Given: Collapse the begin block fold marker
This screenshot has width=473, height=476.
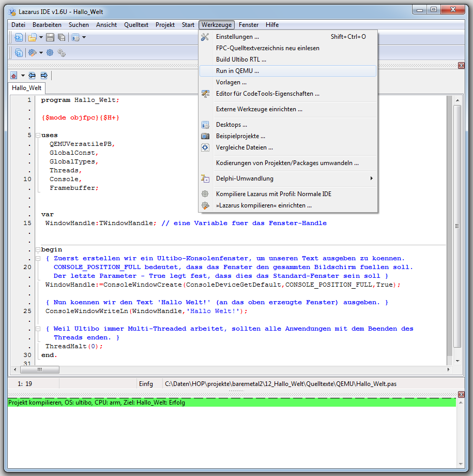Looking at the screenshot, I should tap(38, 250).
